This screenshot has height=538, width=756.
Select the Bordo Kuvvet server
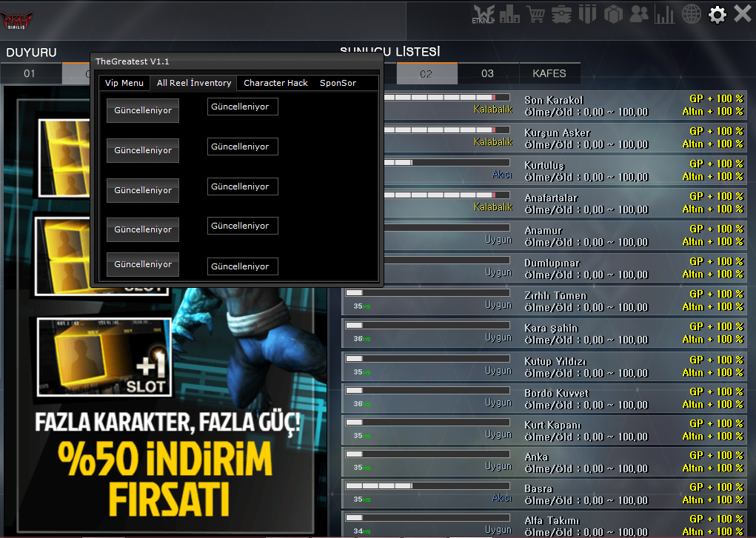pos(543,398)
